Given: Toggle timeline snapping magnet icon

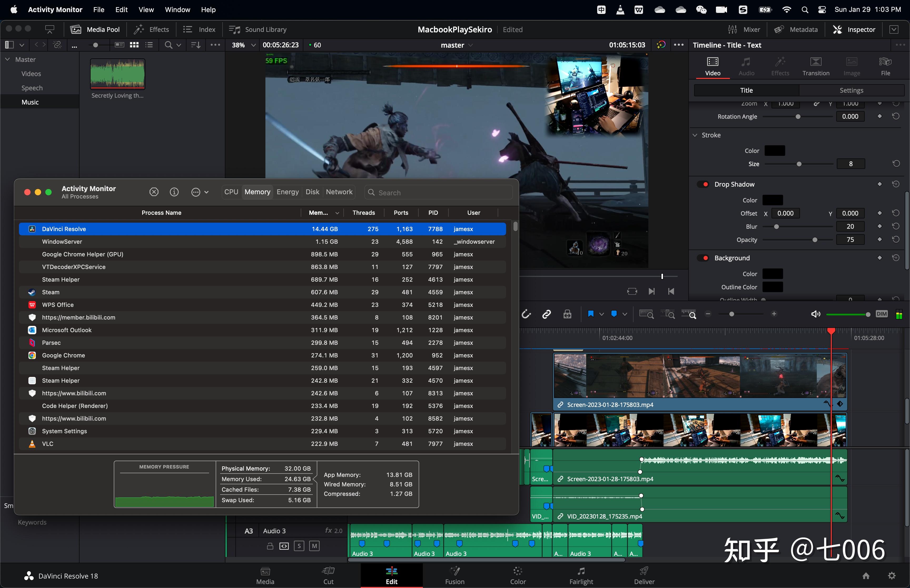Looking at the screenshot, I should tap(526, 314).
